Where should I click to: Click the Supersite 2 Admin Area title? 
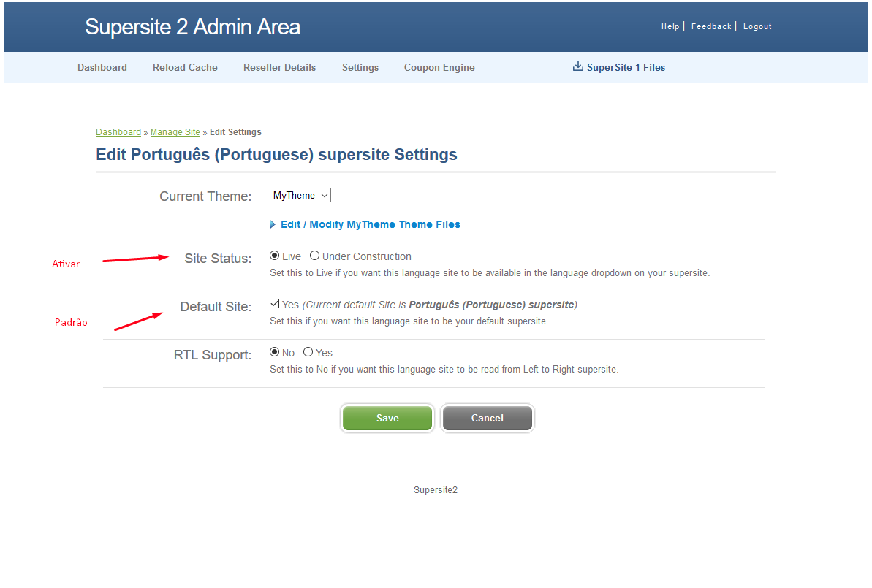(192, 27)
